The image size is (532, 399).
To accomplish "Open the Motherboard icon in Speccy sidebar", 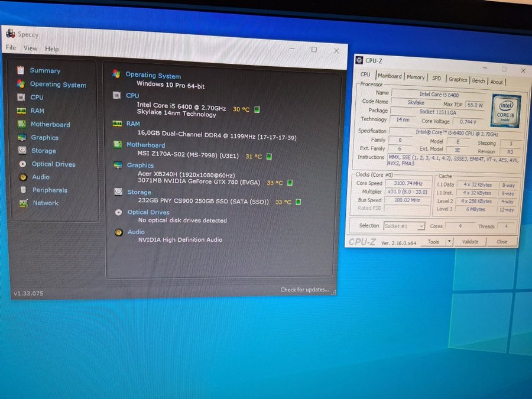I will 22,124.
